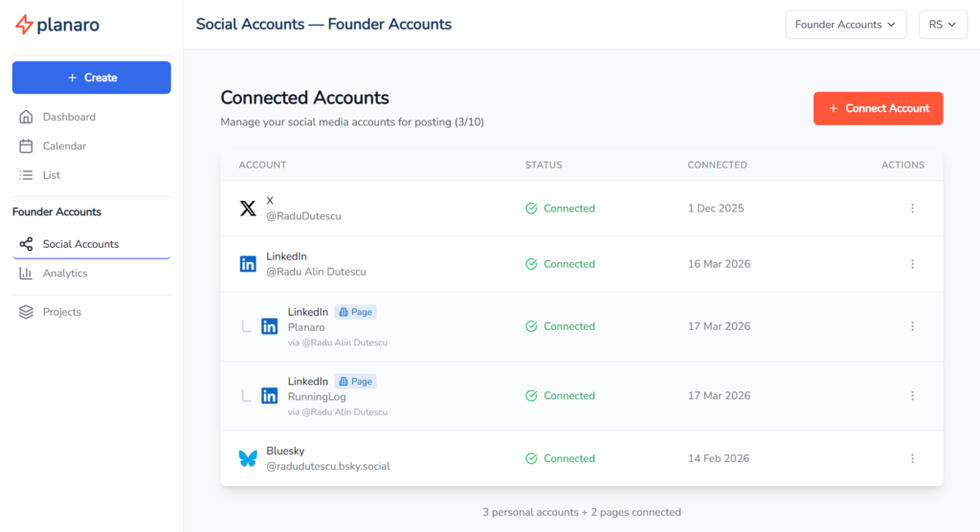Click the 16 Mar 2026 connected date
This screenshot has width=980, height=532.
coord(719,264)
